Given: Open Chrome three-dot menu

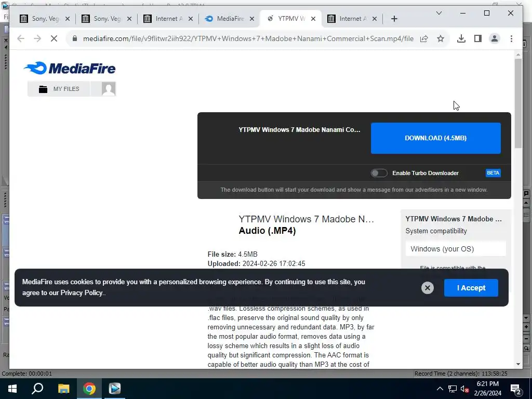Looking at the screenshot, I should pyautogui.click(x=511, y=38).
